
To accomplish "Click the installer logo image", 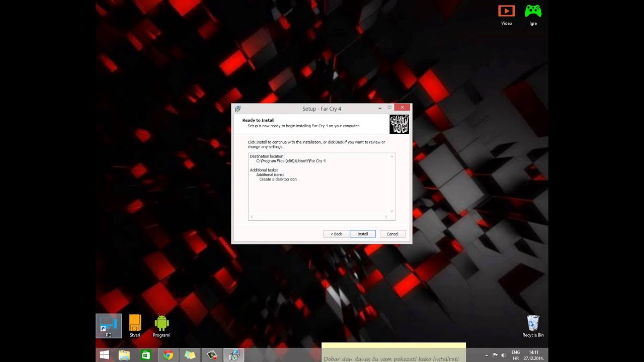I will [x=399, y=124].
